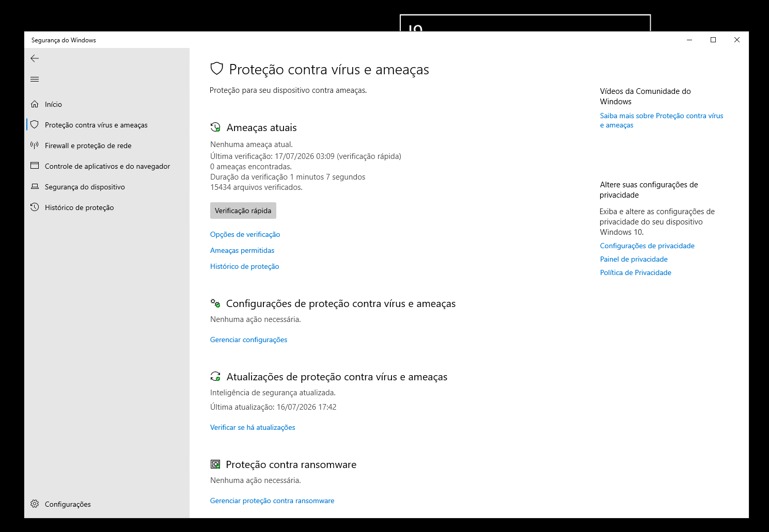Viewport: 769px width, 532px height.
Task: Open Saiba mais sobre Proteção contra vírus link
Action: pos(662,120)
